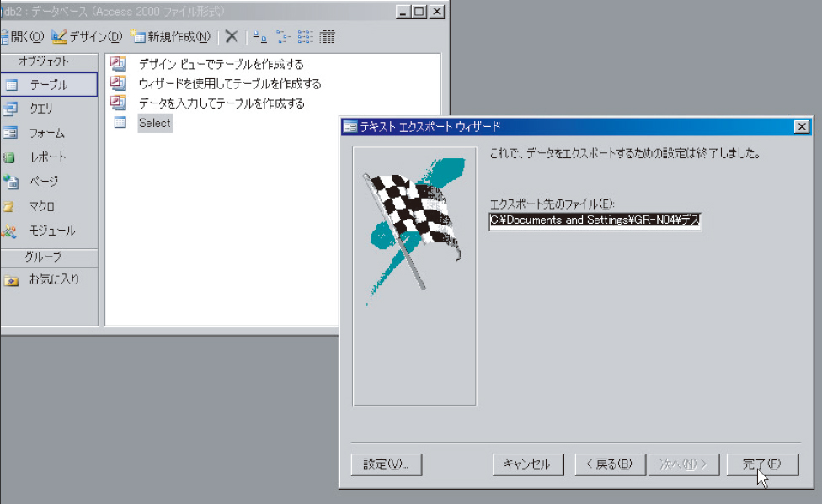The image size is (822, 504).
Task: Click the Select table icon
Action: [120, 123]
